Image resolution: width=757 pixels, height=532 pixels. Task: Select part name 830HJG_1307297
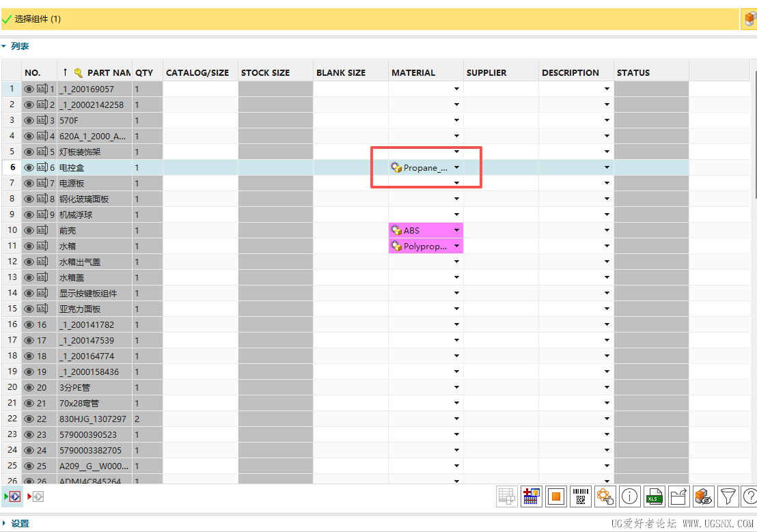(x=93, y=419)
